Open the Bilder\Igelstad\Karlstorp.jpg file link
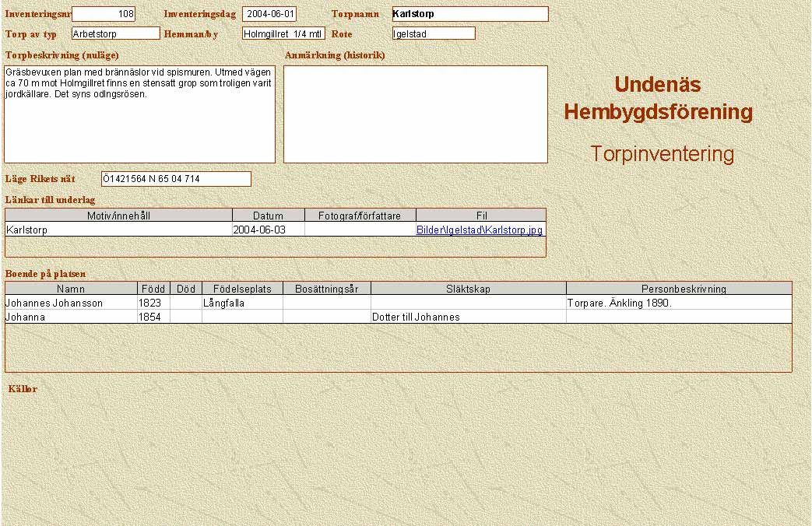Screen dimensions: 812x526 coord(480,230)
